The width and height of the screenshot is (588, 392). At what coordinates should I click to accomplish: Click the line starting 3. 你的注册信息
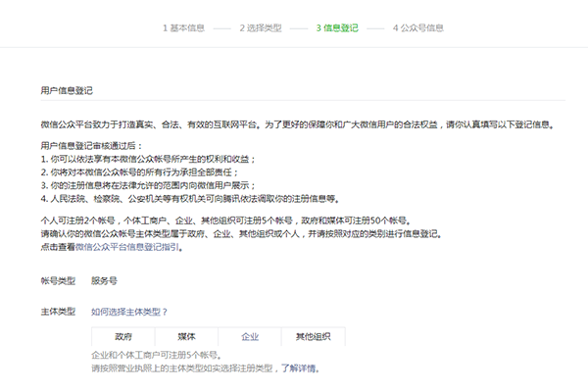click(148, 185)
